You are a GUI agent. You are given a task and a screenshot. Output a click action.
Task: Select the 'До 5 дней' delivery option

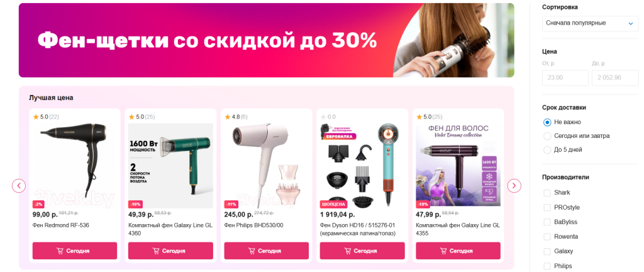pyautogui.click(x=563, y=150)
